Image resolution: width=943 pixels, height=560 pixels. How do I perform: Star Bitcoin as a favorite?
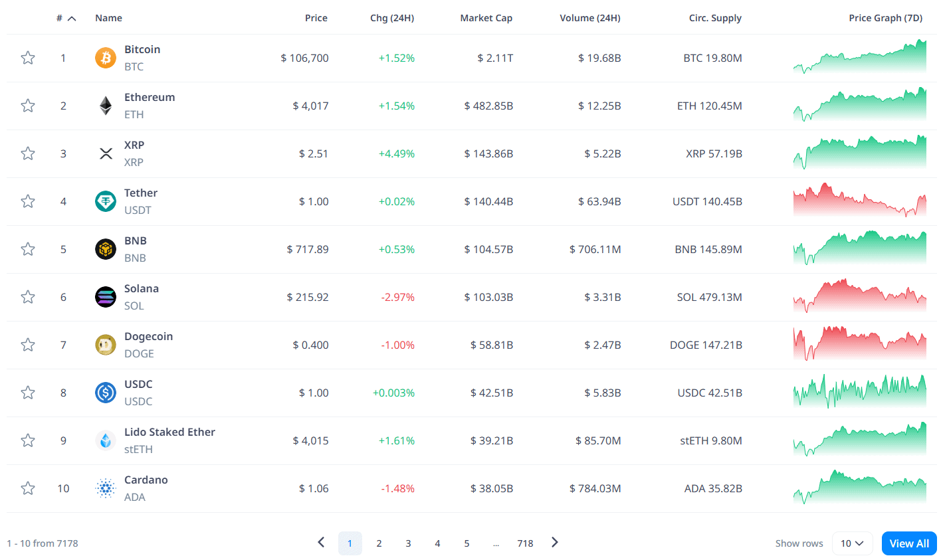pos(28,58)
